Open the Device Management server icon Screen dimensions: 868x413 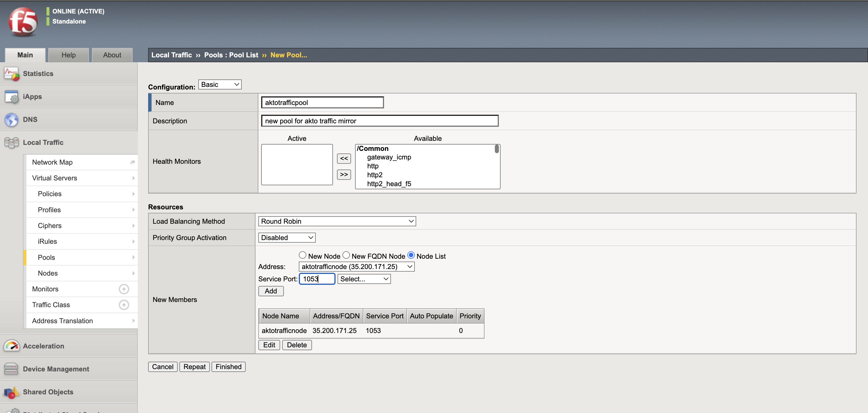pyautogui.click(x=11, y=369)
